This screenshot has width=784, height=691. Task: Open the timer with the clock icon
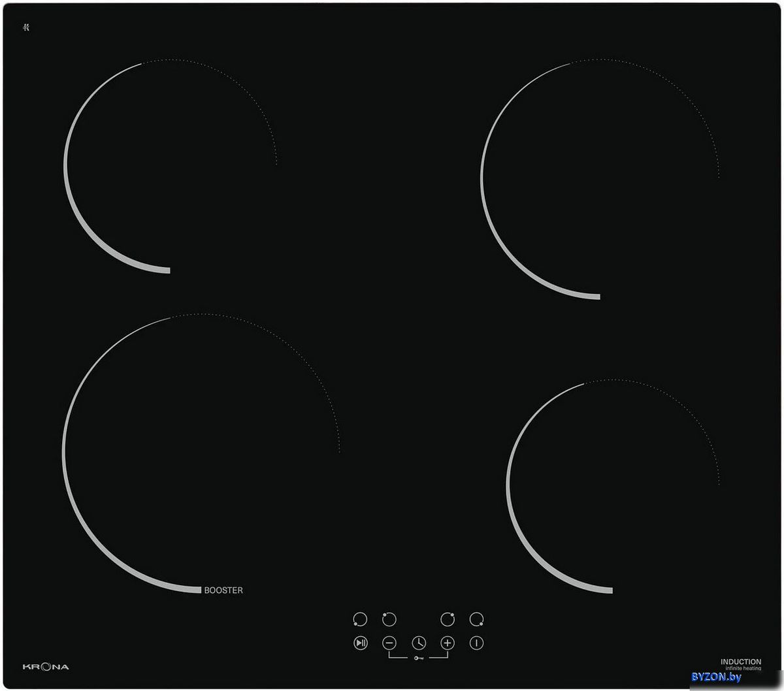(x=419, y=643)
